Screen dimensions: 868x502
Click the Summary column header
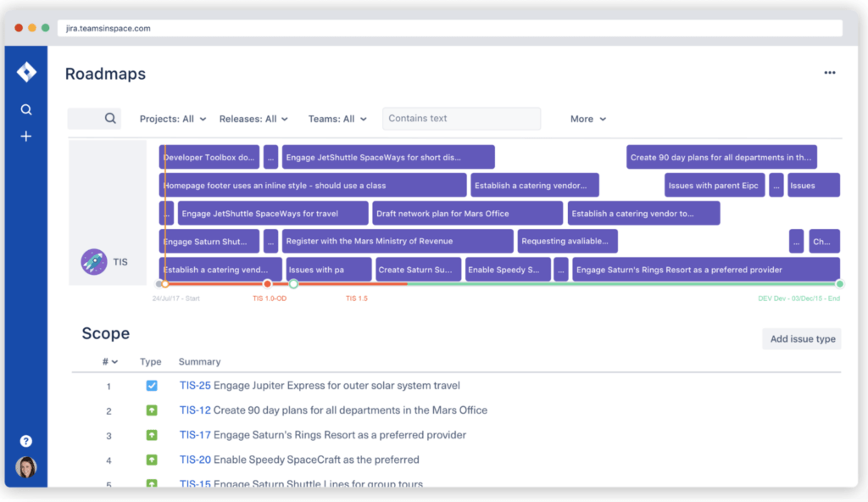[x=199, y=362]
